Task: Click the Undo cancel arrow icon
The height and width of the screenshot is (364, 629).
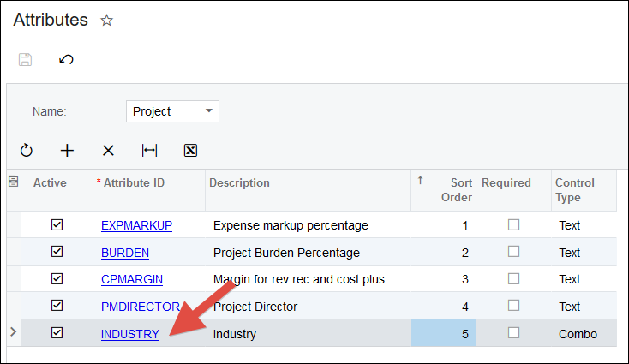Action: click(x=66, y=59)
